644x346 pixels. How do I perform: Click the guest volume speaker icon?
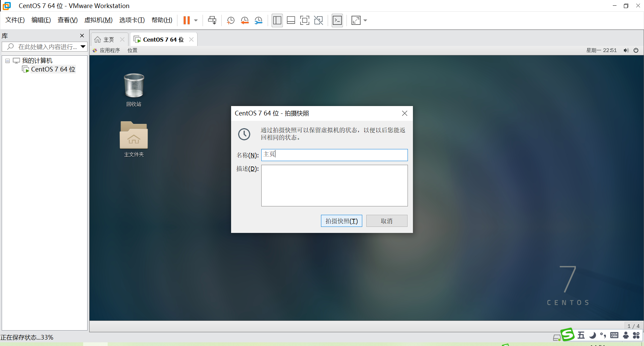pos(626,50)
